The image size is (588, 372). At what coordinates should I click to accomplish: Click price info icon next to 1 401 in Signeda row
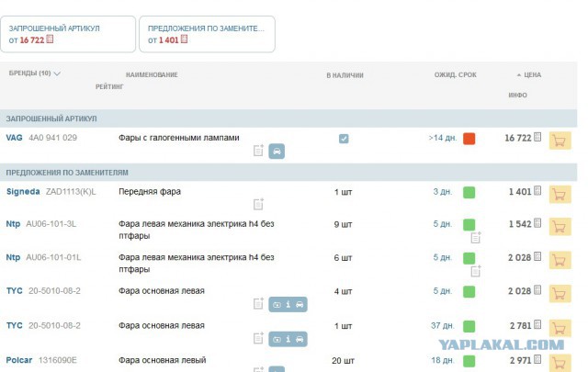click(x=537, y=190)
